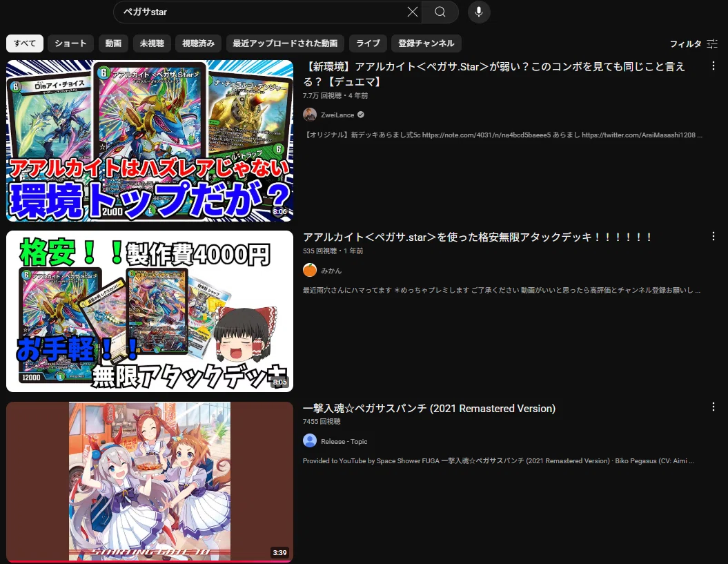The image size is (728, 564).
Task: Open みかん channel name link
Action: point(331,271)
